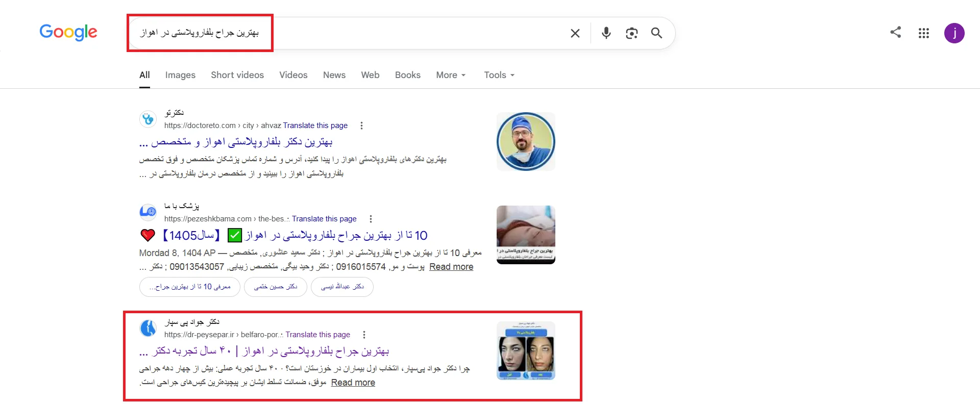980x404 pixels.
Task: Clear the search query with X
Action: pos(575,33)
